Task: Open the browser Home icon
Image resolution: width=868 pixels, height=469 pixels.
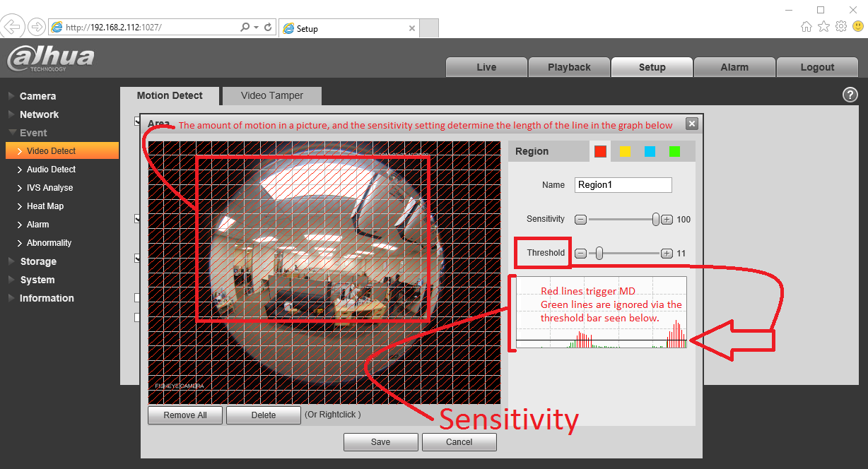Action: [807, 27]
